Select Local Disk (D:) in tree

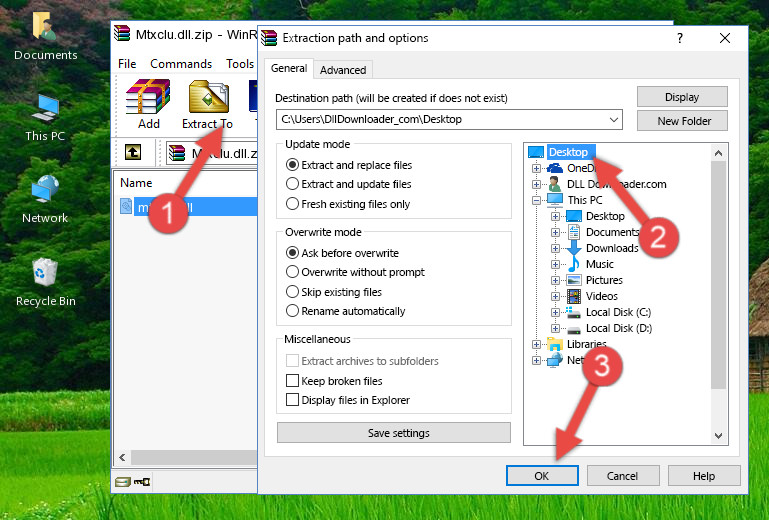tap(619, 328)
